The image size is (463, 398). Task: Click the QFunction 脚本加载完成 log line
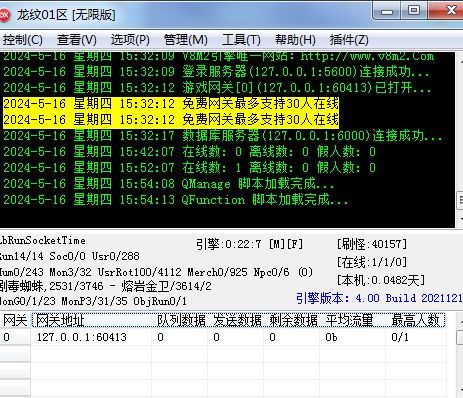[175, 200]
